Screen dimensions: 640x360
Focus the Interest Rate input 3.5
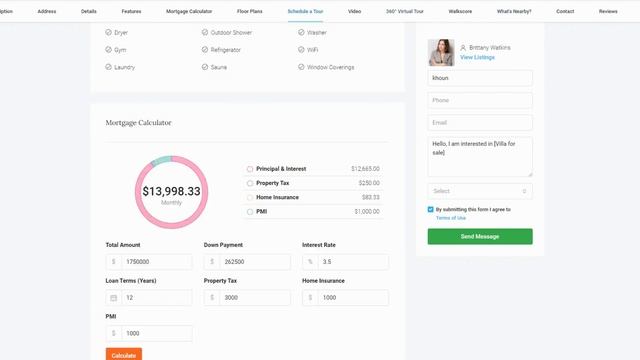point(353,262)
